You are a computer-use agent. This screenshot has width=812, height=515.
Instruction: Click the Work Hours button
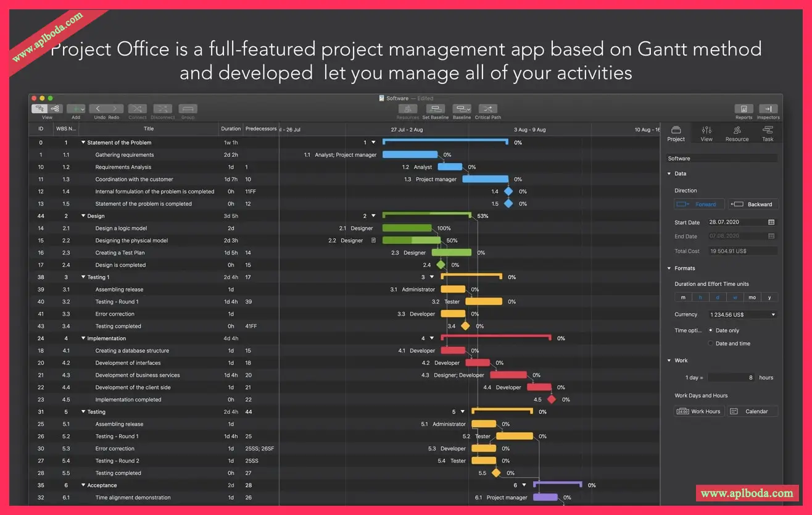tap(699, 411)
